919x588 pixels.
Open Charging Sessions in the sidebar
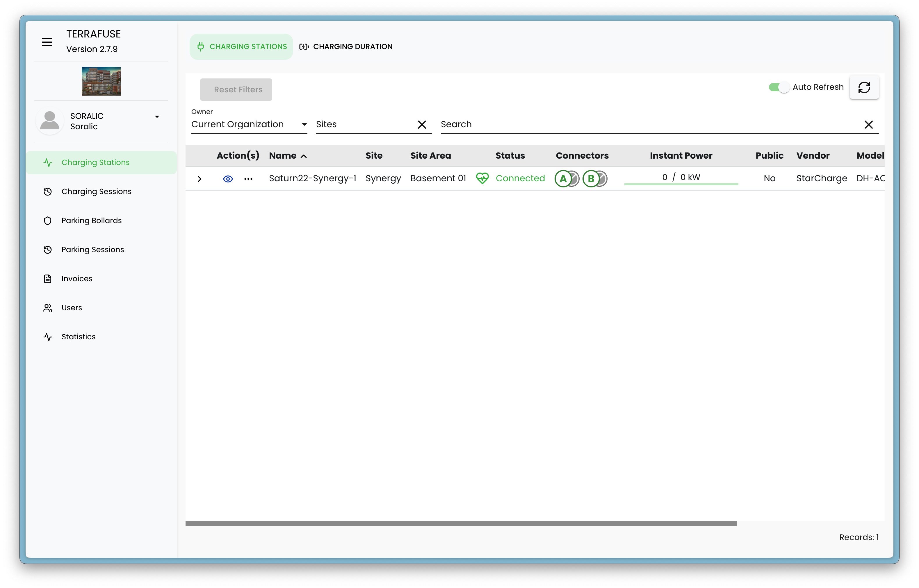(96, 192)
